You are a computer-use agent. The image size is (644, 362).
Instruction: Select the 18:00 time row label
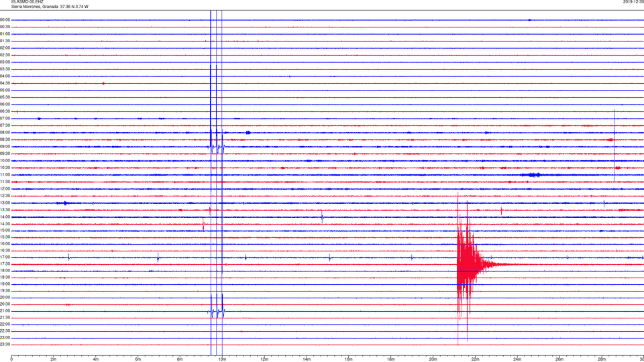pos(5,270)
